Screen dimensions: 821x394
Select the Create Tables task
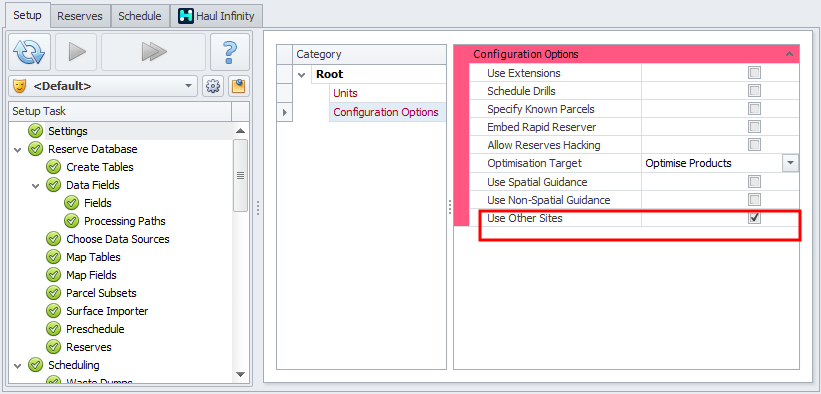(x=100, y=167)
